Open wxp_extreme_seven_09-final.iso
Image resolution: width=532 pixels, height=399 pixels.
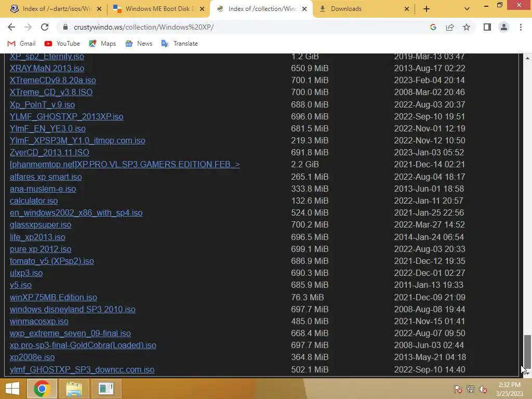click(x=70, y=333)
